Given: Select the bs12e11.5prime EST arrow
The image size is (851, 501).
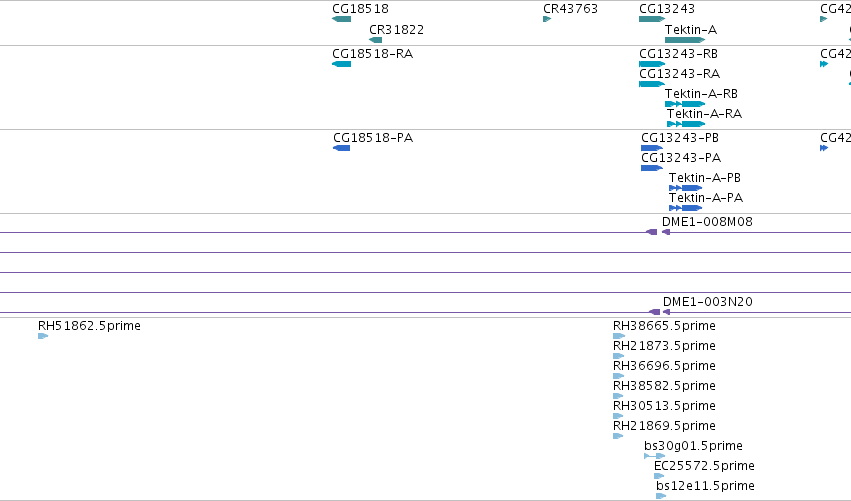Looking at the screenshot, I should click(661, 496).
